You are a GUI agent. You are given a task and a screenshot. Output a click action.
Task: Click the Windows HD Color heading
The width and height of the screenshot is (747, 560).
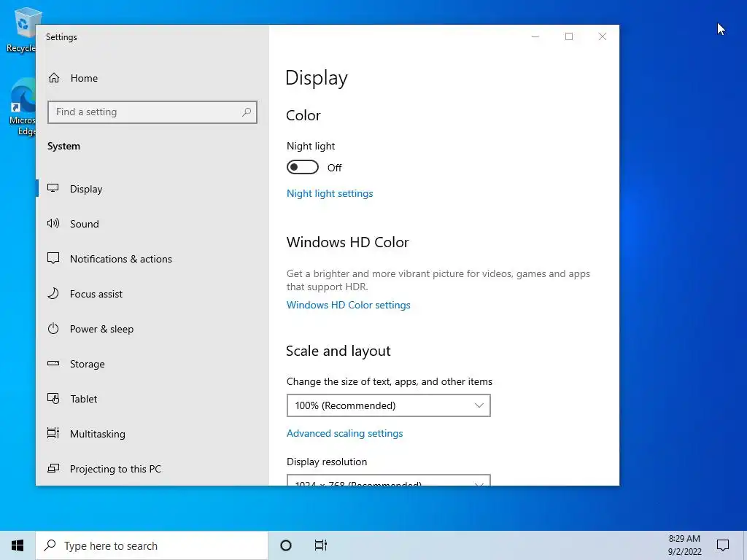348,242
